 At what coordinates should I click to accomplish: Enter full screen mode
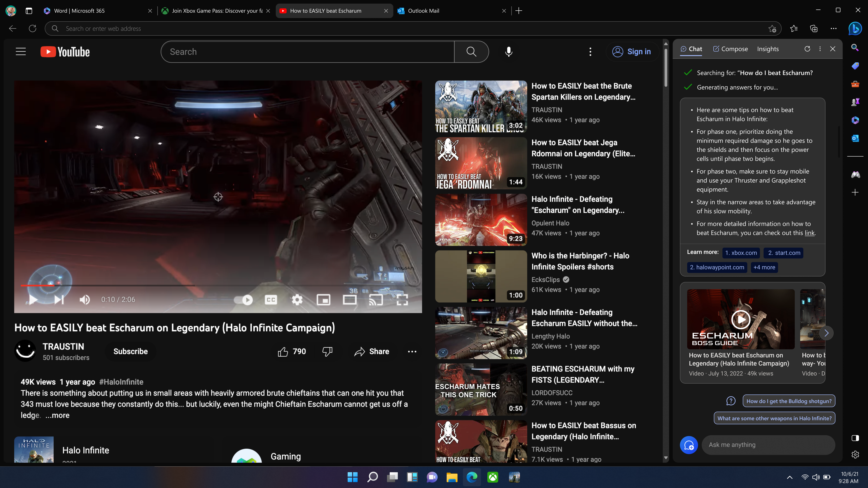coord(402,299)
